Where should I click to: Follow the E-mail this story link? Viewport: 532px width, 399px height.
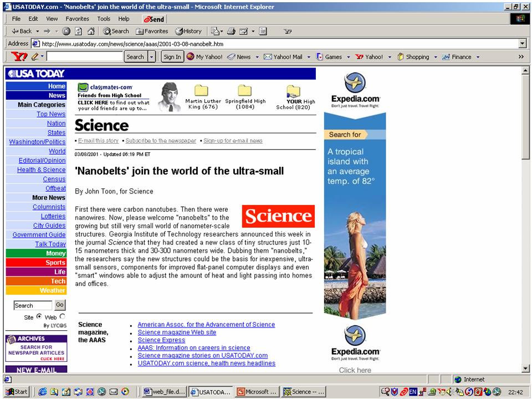pos(98,140)
